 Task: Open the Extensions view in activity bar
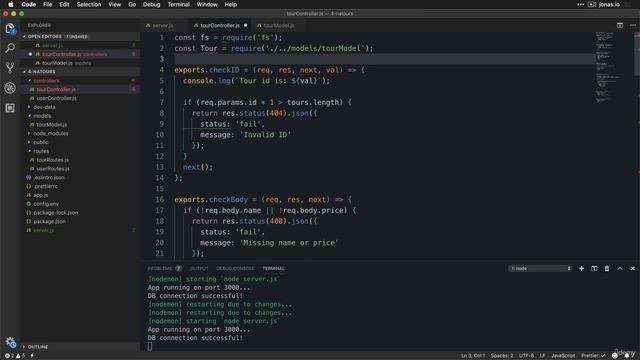point(10,108)
